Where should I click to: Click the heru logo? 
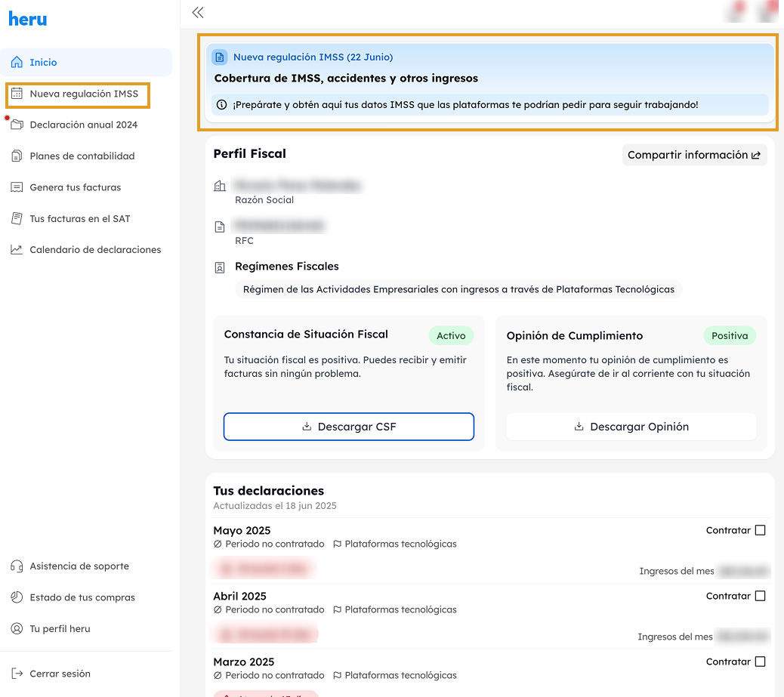(28, 19)
